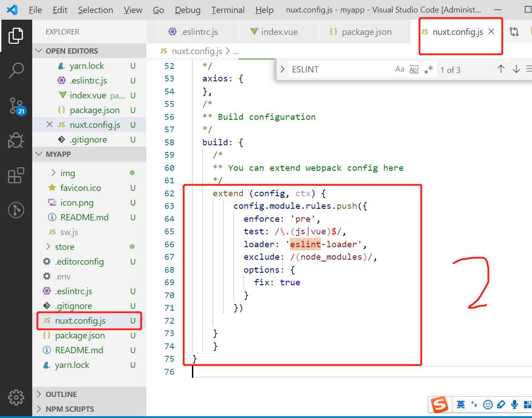Open the Extensions view in activity bar

(16, 175)
